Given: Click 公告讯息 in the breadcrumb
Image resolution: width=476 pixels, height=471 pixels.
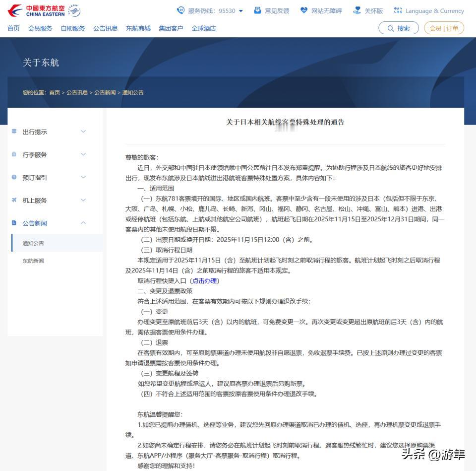Looking at the screenshot, I should click(77, 92).
